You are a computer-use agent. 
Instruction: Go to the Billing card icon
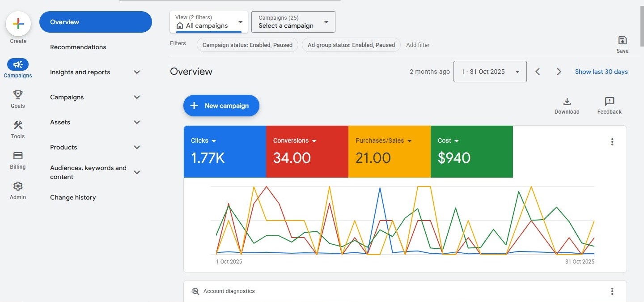click(18, 156)
